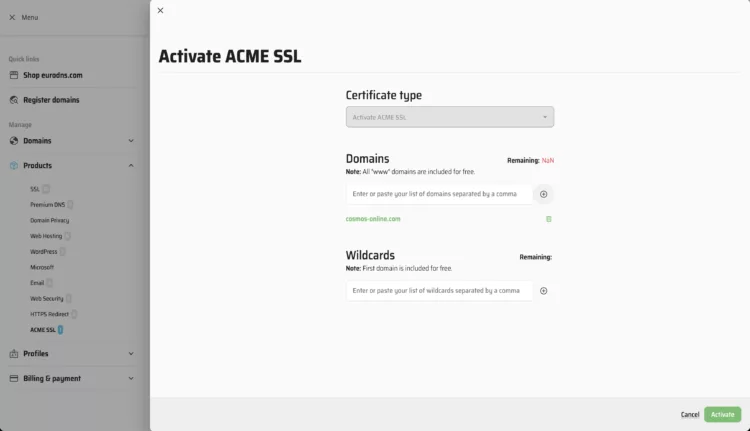
Task: Open the Certificate type dropdown
Action: pos(449,117)
